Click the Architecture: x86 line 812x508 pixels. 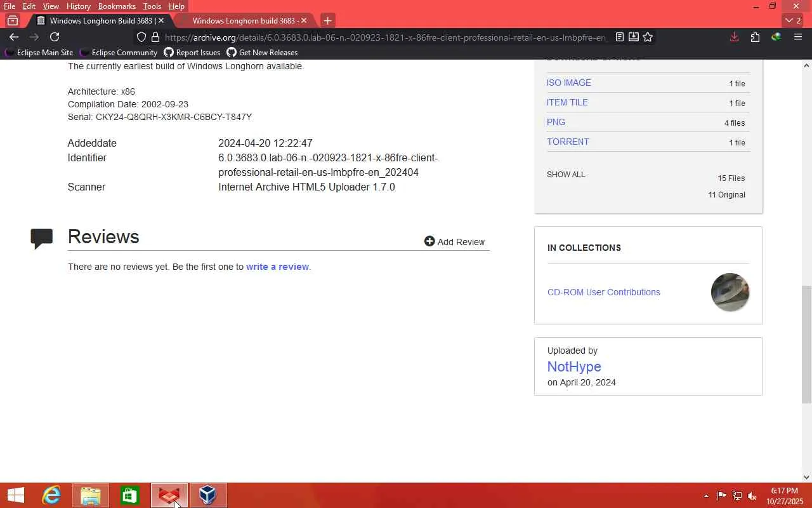(101, 91)
